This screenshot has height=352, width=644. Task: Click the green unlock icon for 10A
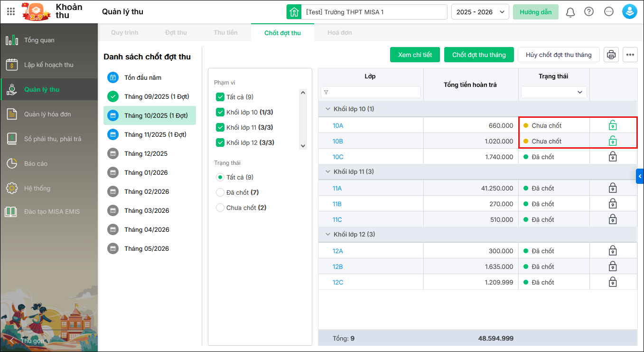coord(613,125)
